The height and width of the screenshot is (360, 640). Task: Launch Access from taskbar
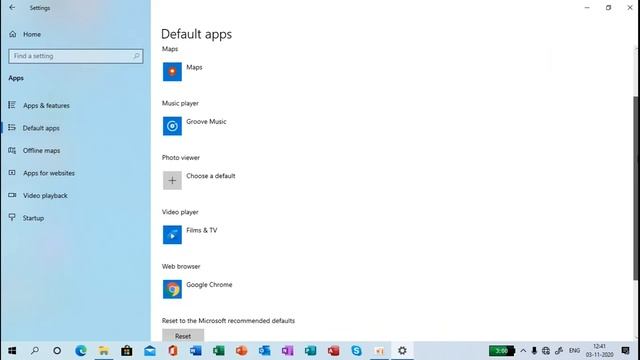click(333, 351)
